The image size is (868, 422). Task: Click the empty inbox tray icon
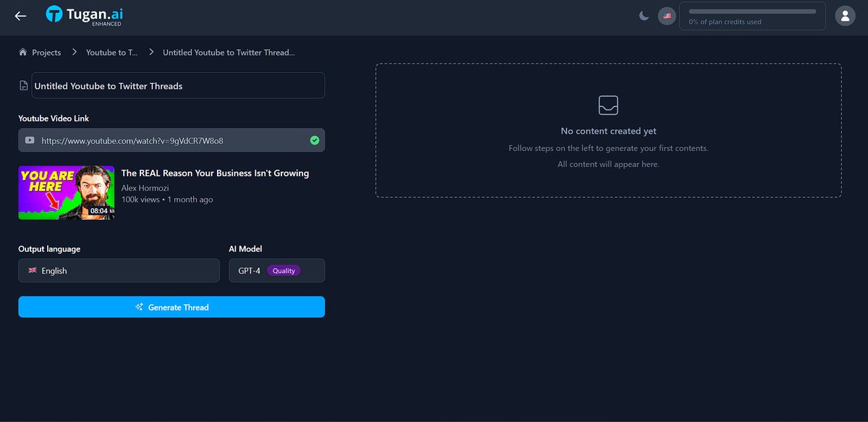[x=608, y=105]
